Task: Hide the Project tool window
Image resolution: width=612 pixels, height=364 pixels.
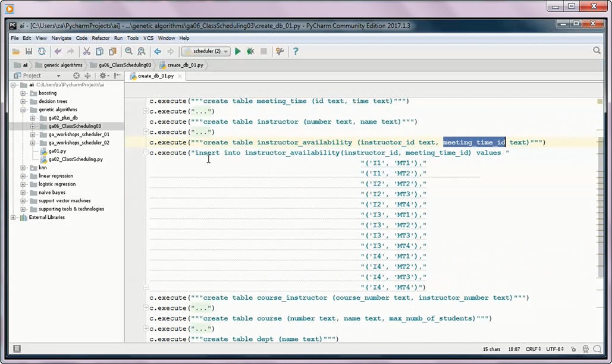Action: (117, 76)
